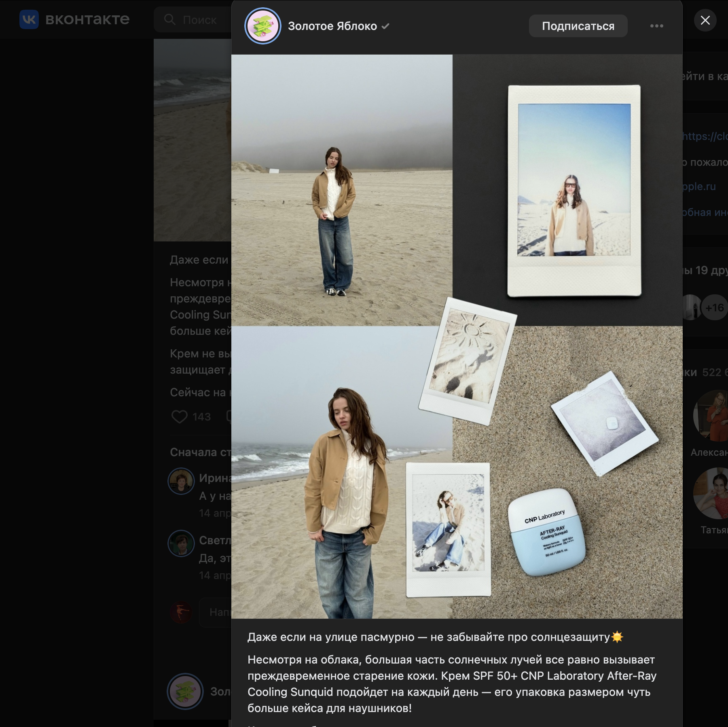Screen dimensions: 728x727
Task: Open the three-dots post options menu
Action: point(656,26)
